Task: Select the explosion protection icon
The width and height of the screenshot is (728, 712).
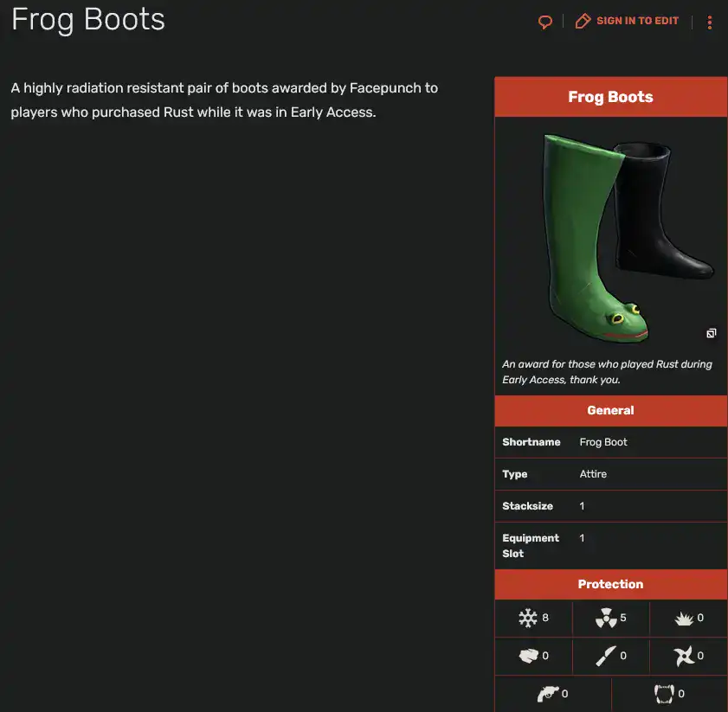Action: (x=683, y=618)
